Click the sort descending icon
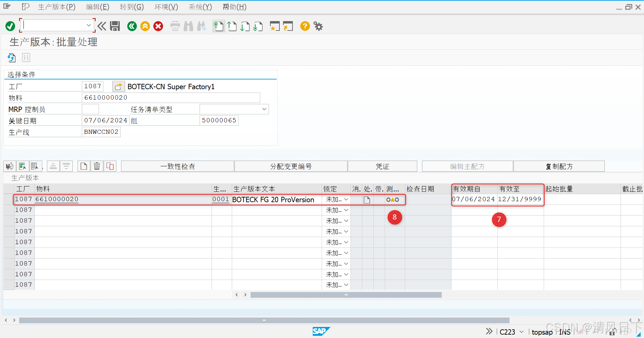 point(66,166)
